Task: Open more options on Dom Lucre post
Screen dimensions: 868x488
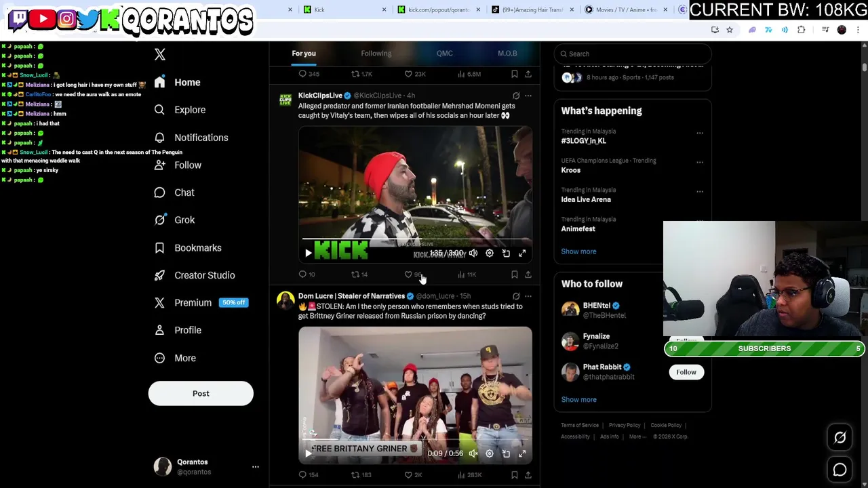Action: [x=528, y=296]
